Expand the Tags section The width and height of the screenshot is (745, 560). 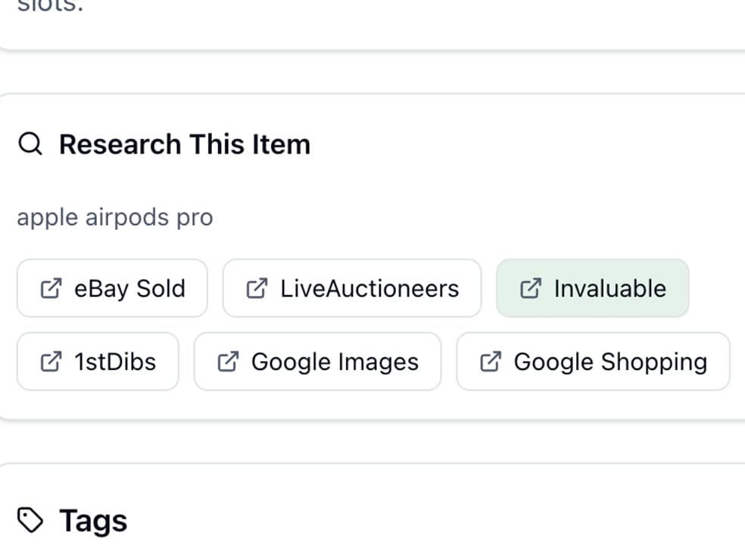(93, 520)
